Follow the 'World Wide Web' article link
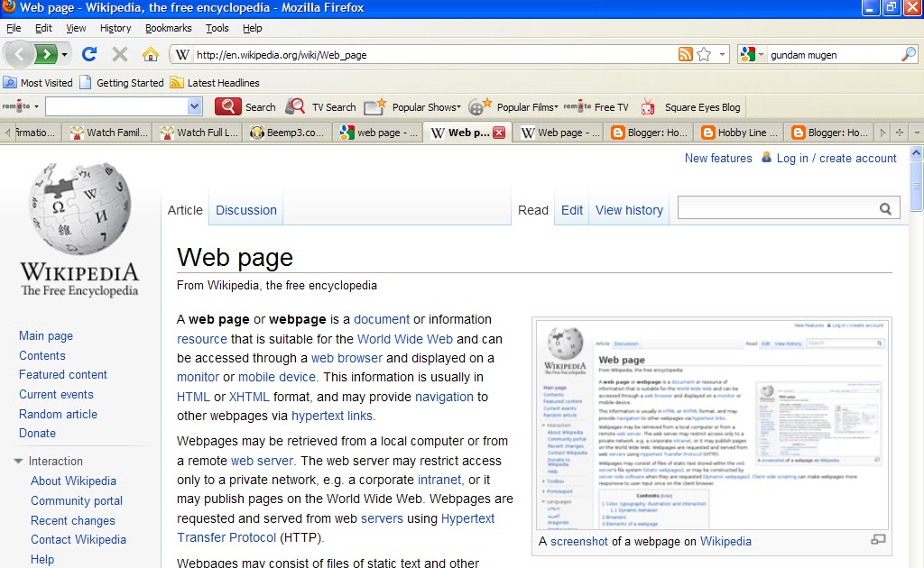 [x=405, y=339]
